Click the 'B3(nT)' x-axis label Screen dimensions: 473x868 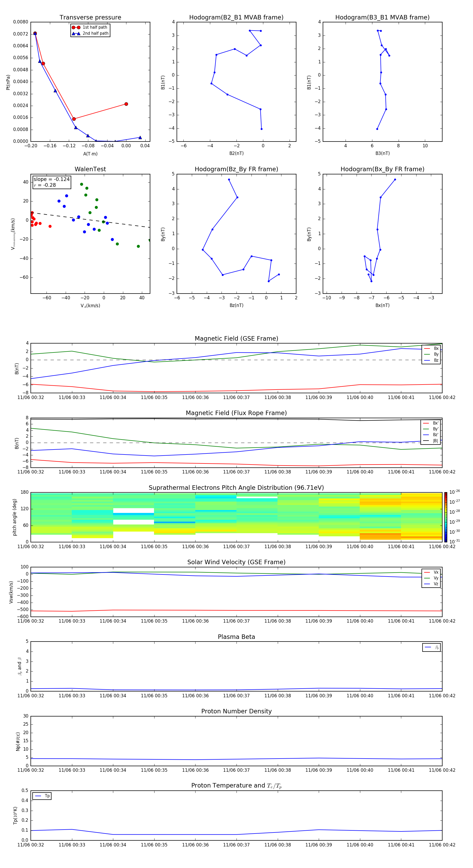(382, 153)
